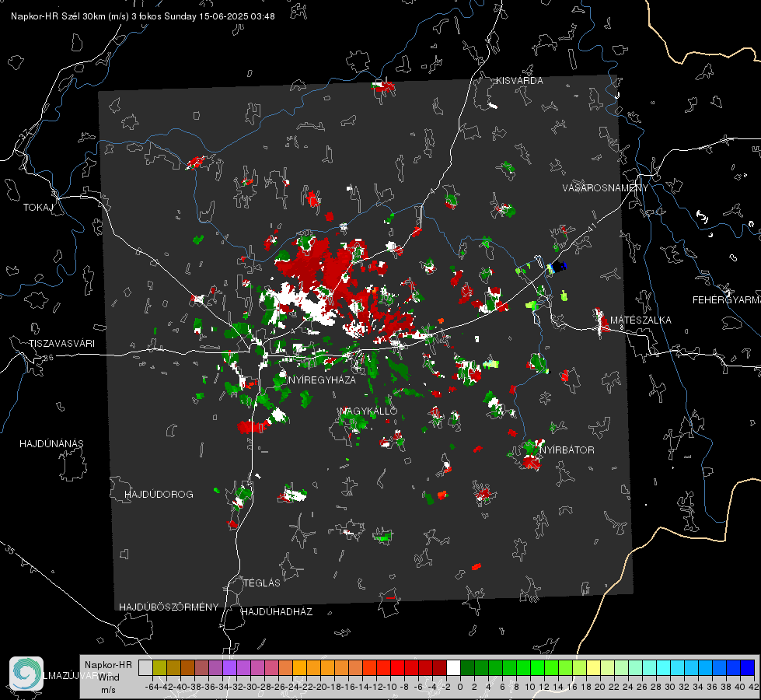Click the HAJDÚBÖSZÖRMÉNY town label
This screenshot has width=761, height=700.
tap(169, 607)
